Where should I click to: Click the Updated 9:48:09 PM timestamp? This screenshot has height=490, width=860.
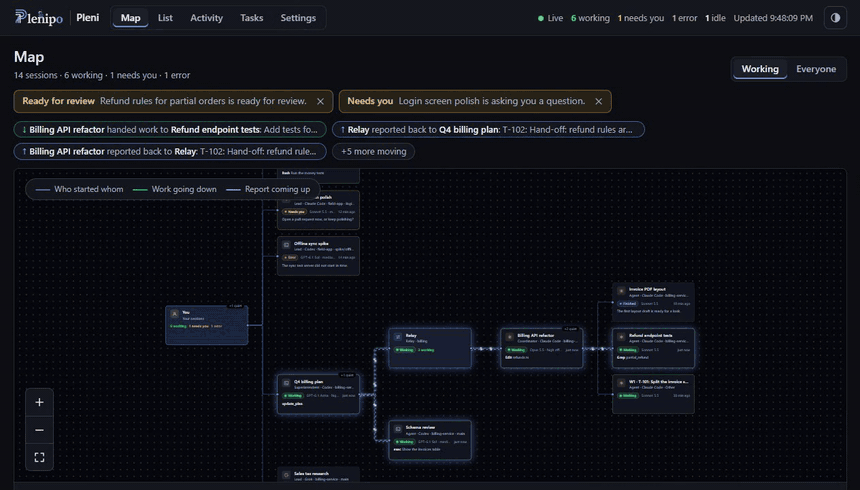773,18
